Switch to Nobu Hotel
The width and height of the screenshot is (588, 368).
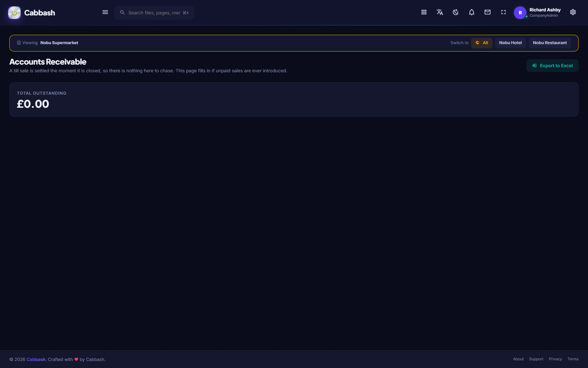click(x=510, y=43)
